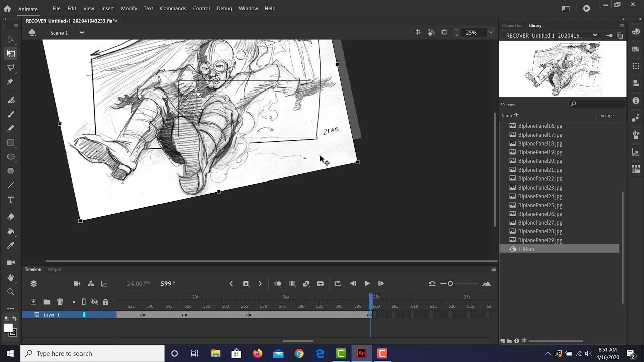Select the Eyedropper tool
Screen dimensions: 644x362
pos(11,245)
